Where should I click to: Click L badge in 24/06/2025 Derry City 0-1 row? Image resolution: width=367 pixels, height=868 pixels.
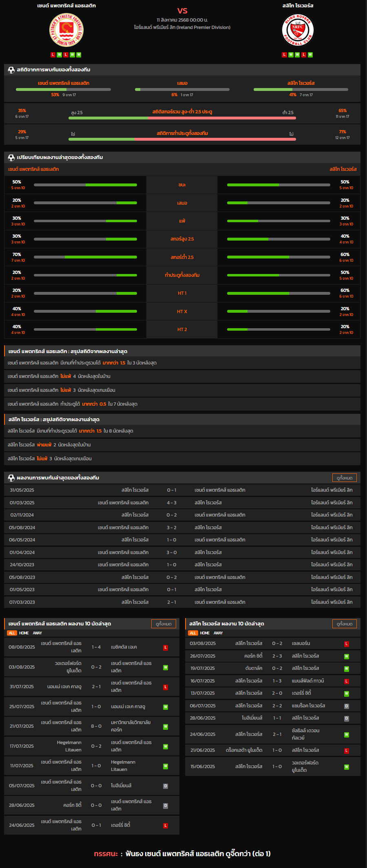pyautogui.click(x=166, y=826)
